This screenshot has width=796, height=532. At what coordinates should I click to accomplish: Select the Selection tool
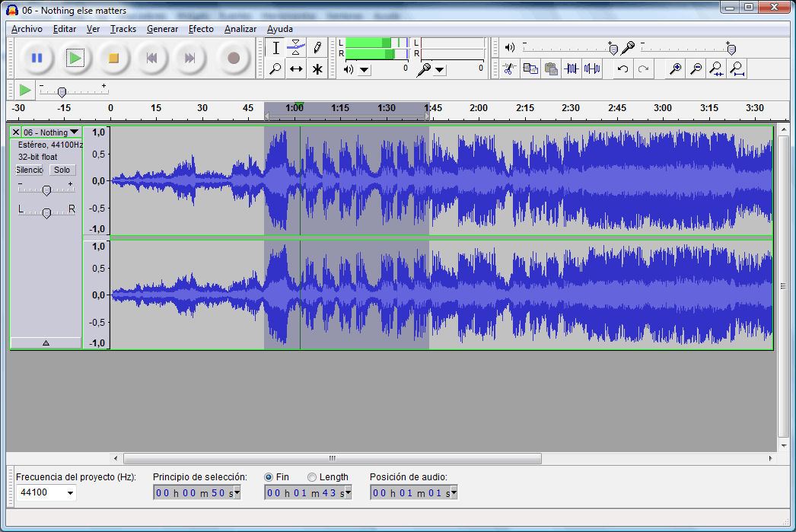[275, 47]
